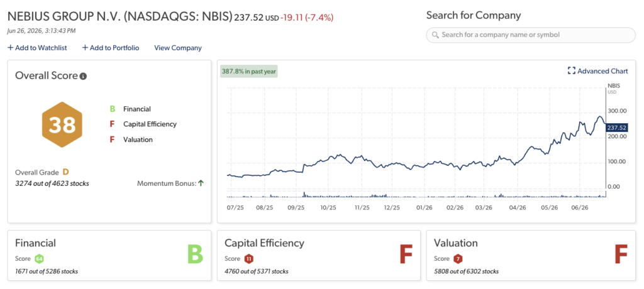This screenshot has width=644, height=289.
Task: Click the NBIS ticker label above y-axis
Action: pos(613,86)
